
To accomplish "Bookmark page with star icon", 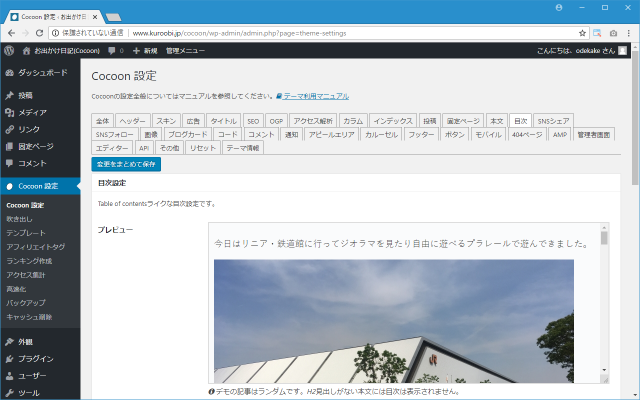I will pos(582,33).
